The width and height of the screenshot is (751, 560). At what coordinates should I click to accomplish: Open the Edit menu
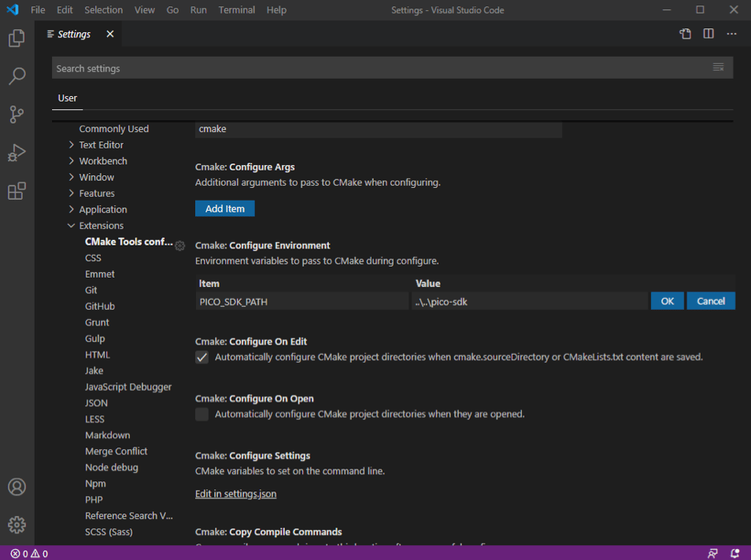(65, 9)
